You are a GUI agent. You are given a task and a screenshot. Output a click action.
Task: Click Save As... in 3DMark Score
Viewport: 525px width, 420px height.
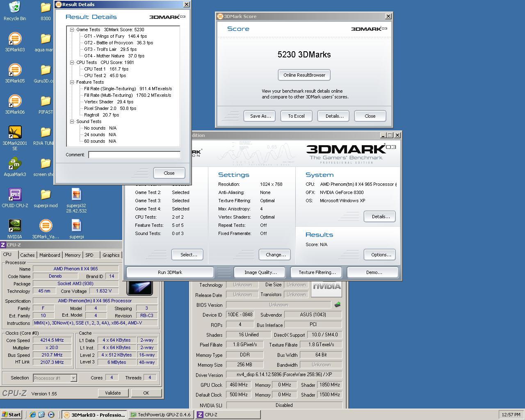(260, 116)
